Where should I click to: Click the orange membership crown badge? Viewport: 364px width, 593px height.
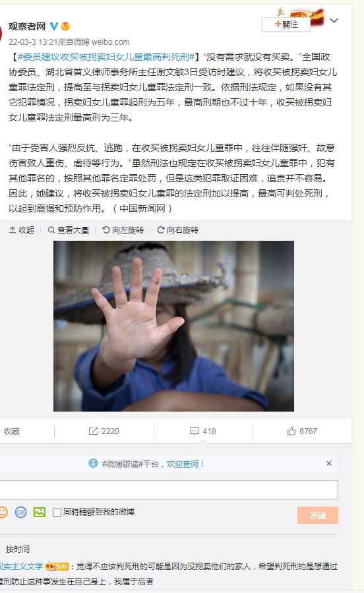[x=65, y=26]
